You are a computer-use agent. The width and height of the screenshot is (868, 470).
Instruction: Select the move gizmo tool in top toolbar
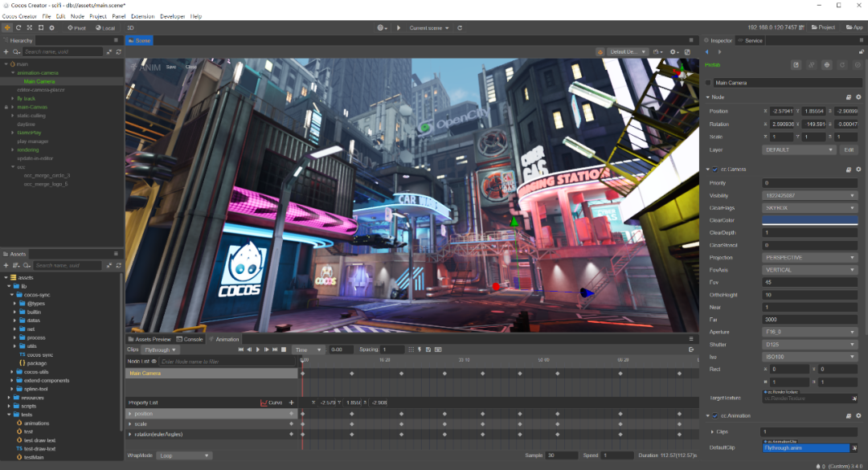(x=7, y=27)
